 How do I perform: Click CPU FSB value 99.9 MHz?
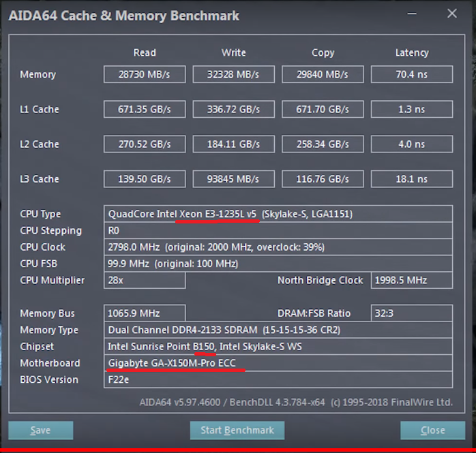pyautogui.click(x=278, y=264)
